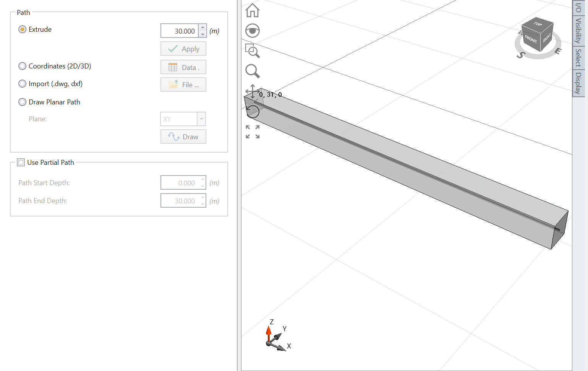The width and height of the screenshot is (588, 371).
Task: Activate the pan move tool
Action: (252, 91)
